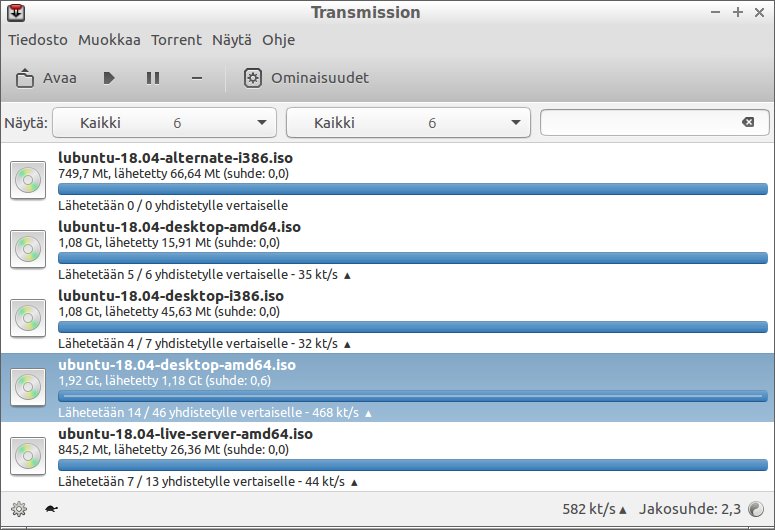Click '749,7 Mt, lähetetty 66,64 Mt' details line
Viewport: 775px width, 530px height.
173,174
